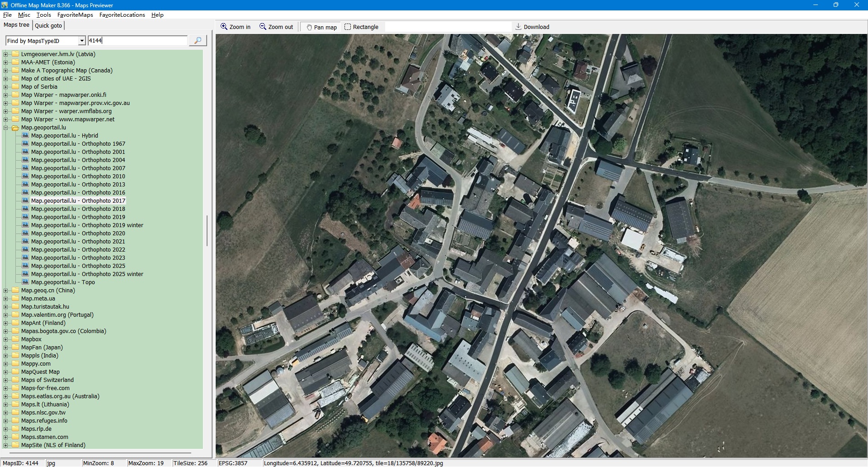Expand the MapQuest Map folder
Image resolution: width=868 pixels, height=467 pixels.
[6, 372]
